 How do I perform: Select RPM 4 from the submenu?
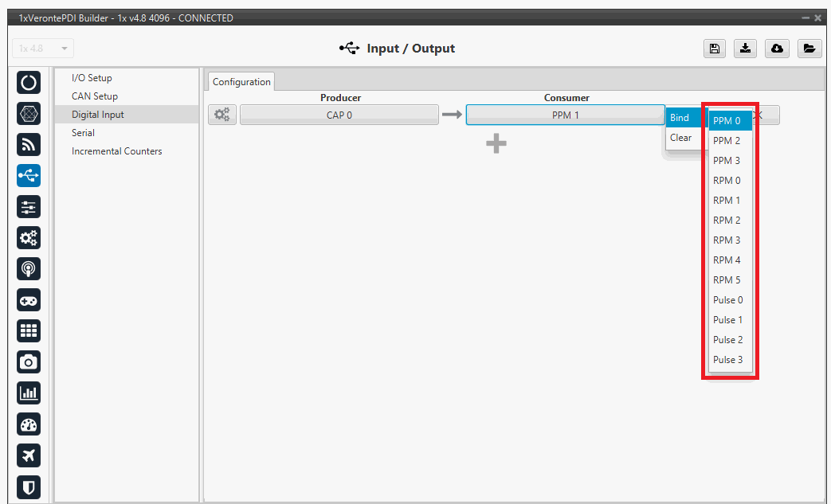731,260
